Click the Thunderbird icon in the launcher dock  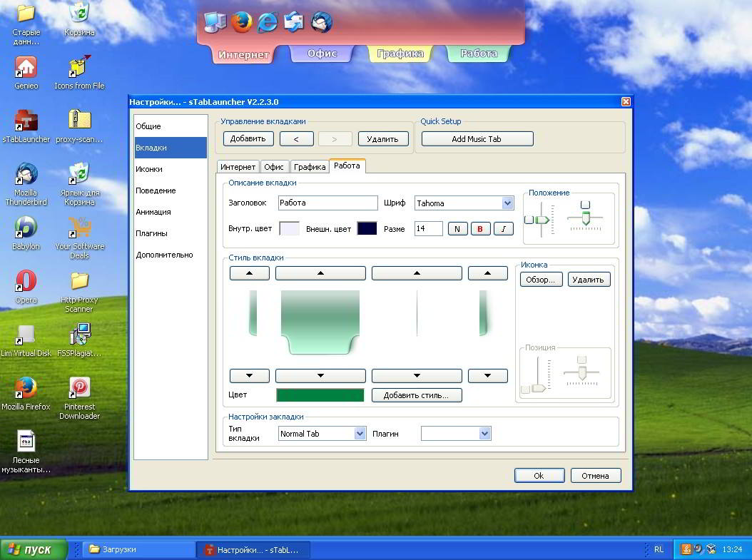[321, 22]
